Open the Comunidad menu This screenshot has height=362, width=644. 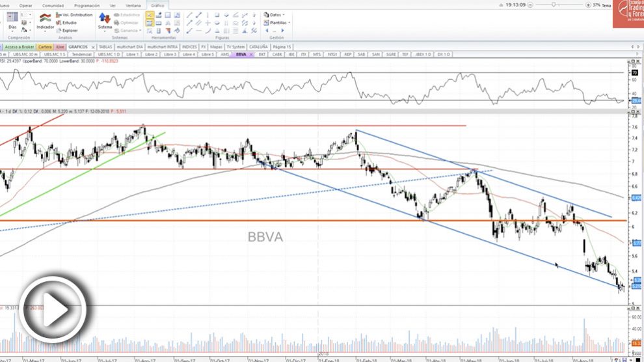pos(53,5)
